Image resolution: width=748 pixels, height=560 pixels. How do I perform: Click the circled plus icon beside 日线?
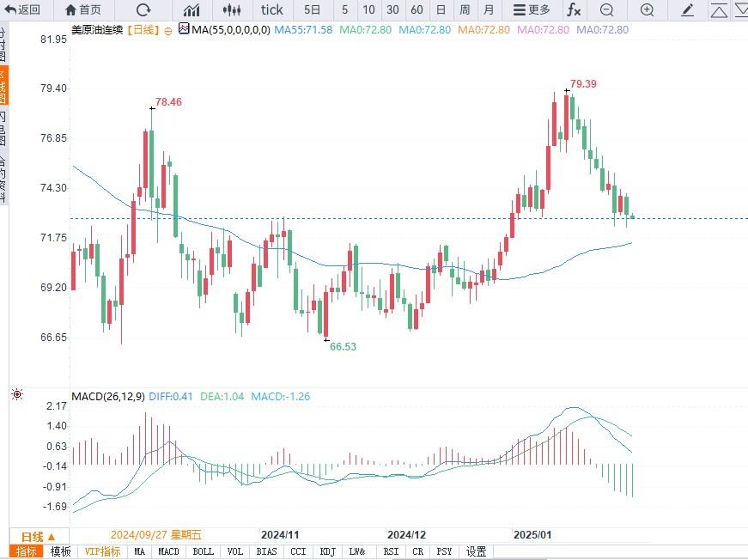click(x=168, y=31)
